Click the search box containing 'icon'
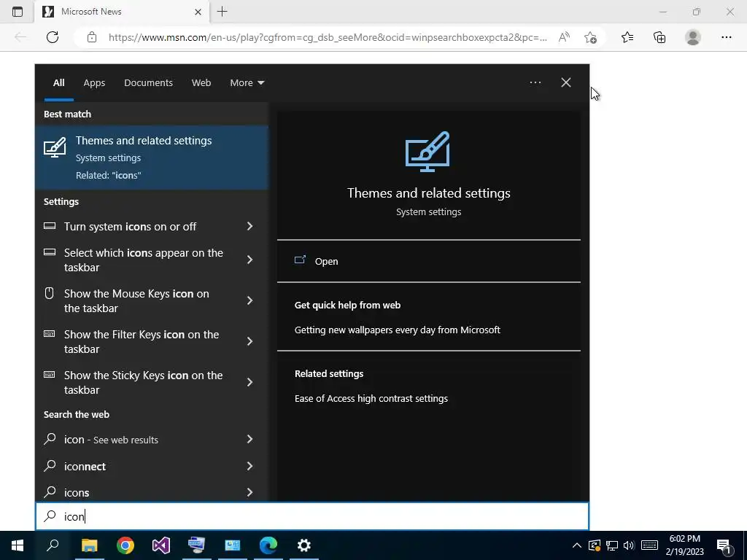Screen dimensions: 747x560 (312, 517)
